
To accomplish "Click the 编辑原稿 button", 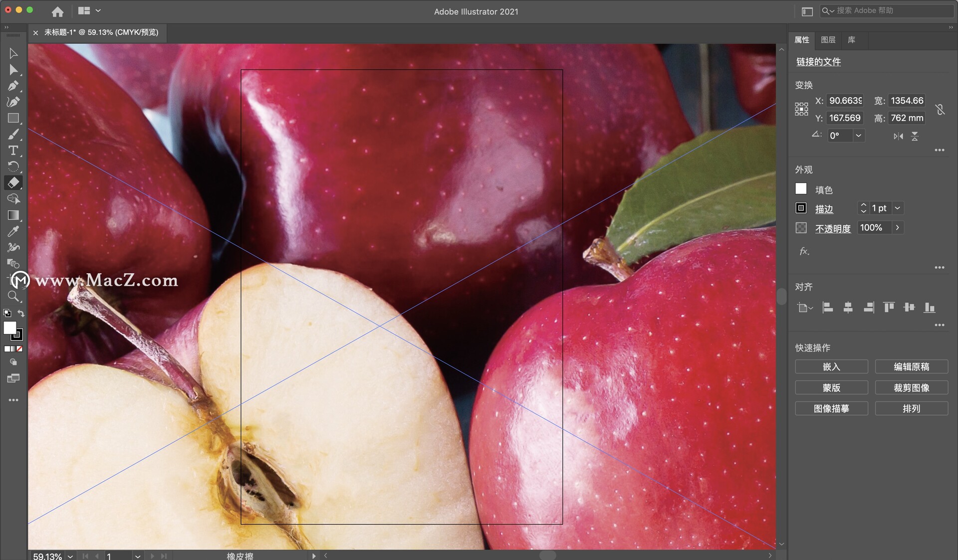I will click(912, 367).
